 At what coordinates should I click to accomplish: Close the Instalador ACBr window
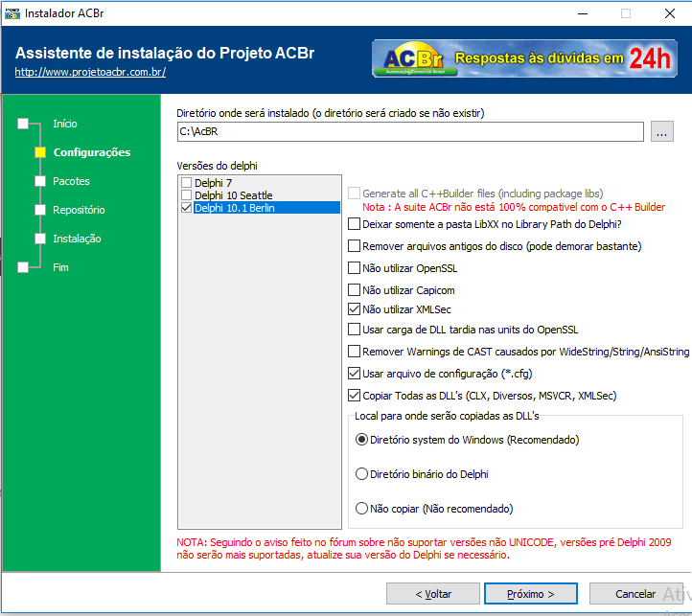click(x=670, y=13)
